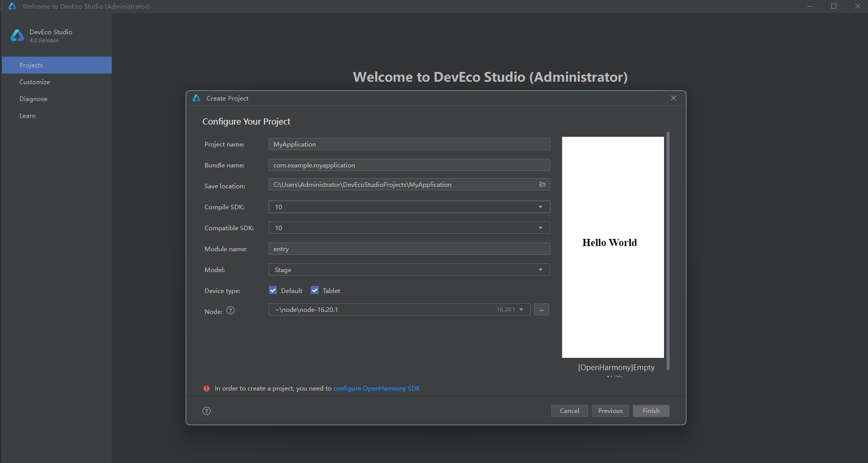Select the Diagnose tab in sidebar

tap(57, 99)
